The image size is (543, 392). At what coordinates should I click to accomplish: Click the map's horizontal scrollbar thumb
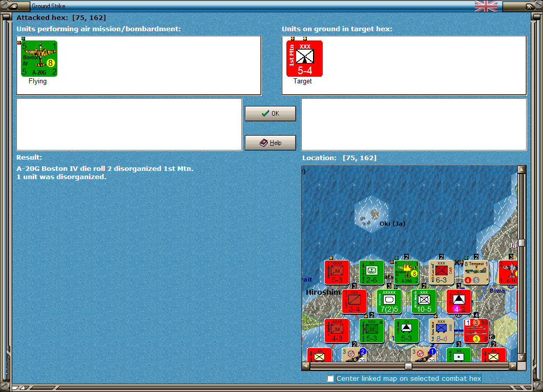[409, 366]
